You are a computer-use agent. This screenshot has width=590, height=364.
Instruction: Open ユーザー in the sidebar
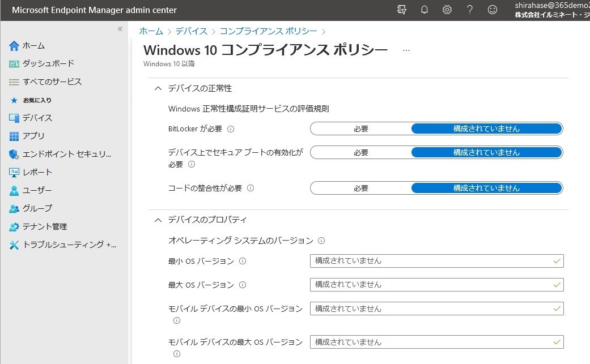point(37,190)
